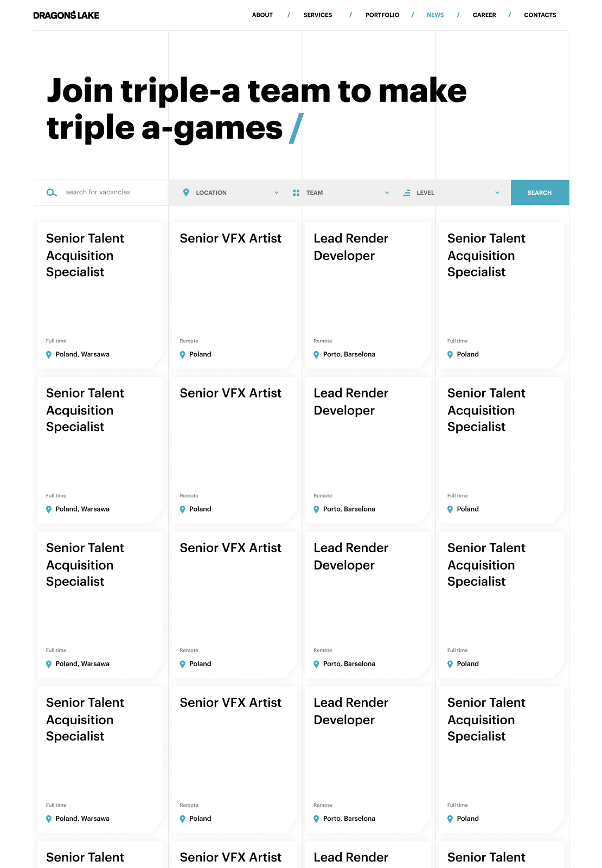This screenshot has height=868, width=602.
Task: Expand the Team dropdown chevron
Action: (387, 193)
